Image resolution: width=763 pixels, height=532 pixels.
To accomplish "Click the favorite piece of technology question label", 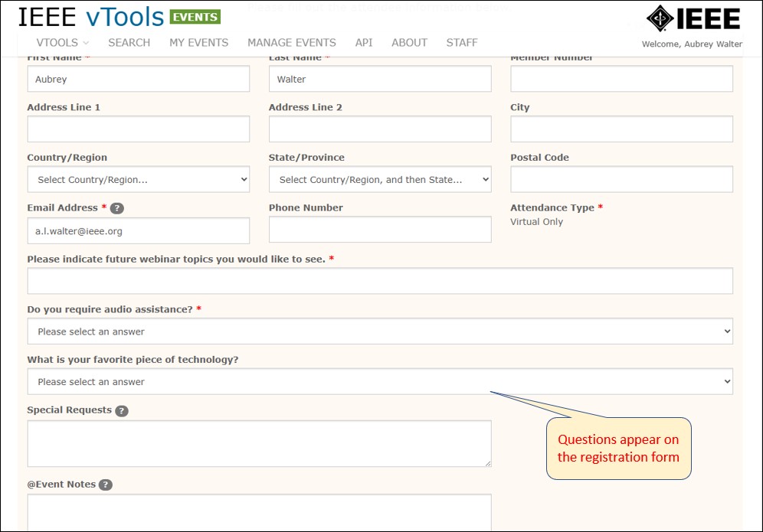I will [x=133, y=360].
